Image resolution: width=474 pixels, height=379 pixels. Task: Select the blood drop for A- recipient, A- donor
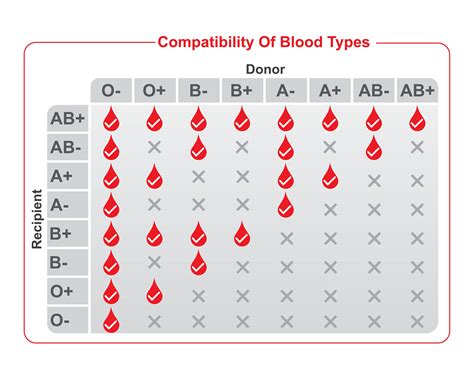286,205
